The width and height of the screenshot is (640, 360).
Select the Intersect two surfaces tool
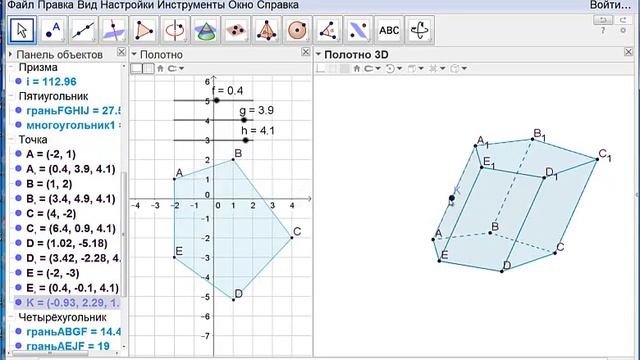tap(205, 30)
